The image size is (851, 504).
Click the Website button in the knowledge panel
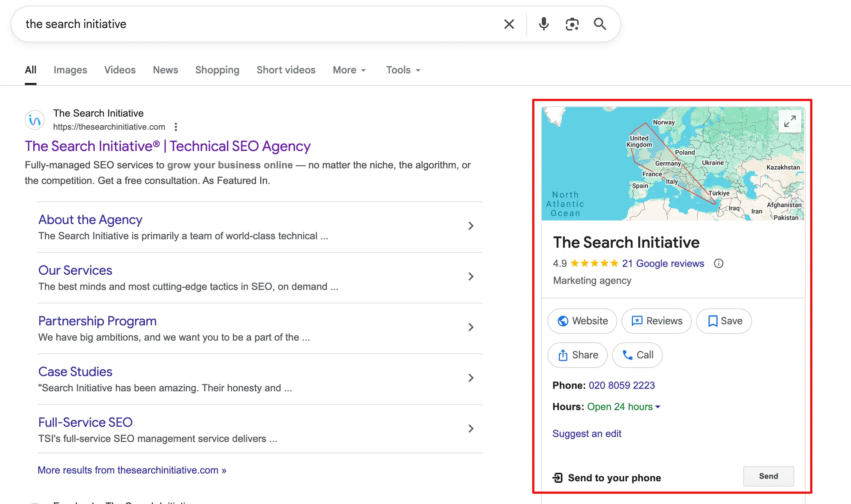[582, 321]
